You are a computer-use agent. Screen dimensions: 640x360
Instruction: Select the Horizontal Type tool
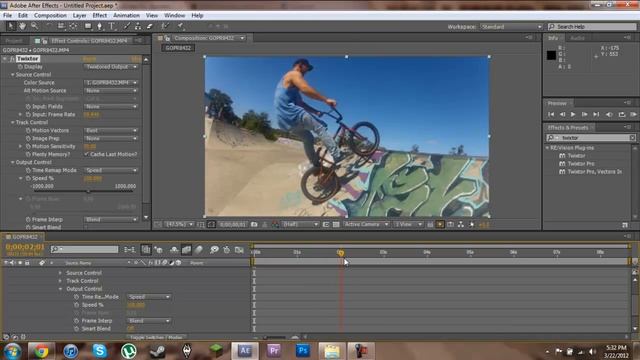coord(112,26)
